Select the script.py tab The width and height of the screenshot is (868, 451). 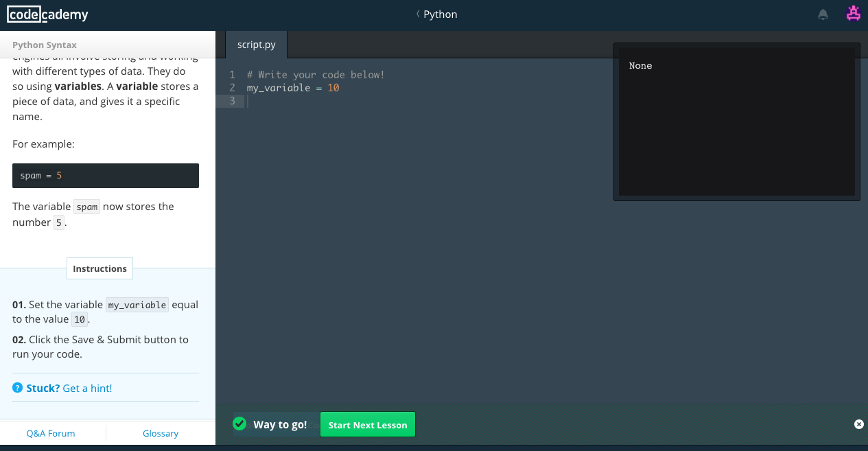tap(255, 44)
